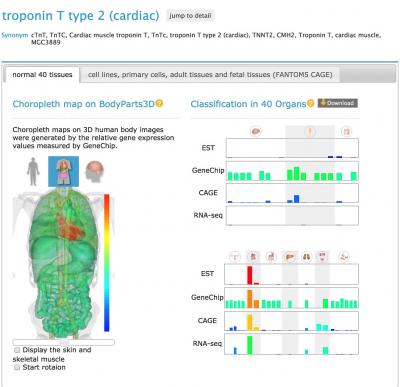Open help icon beside Classification in 40 Organs
Screen dimensions: 400x387
point(310,104)
